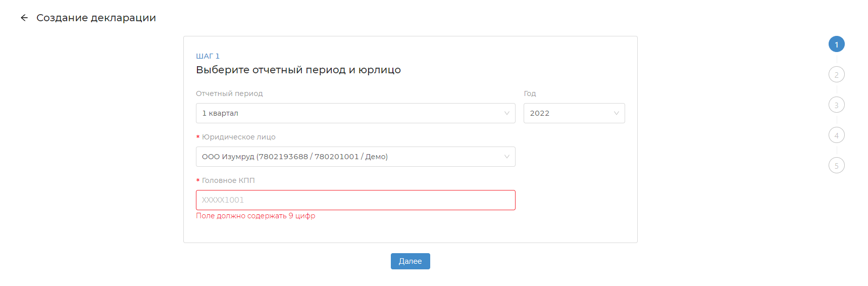The height and width of the screenshot is (286, 868).
Task: Click the back arrow icon
Action: [x=24, y=18]
